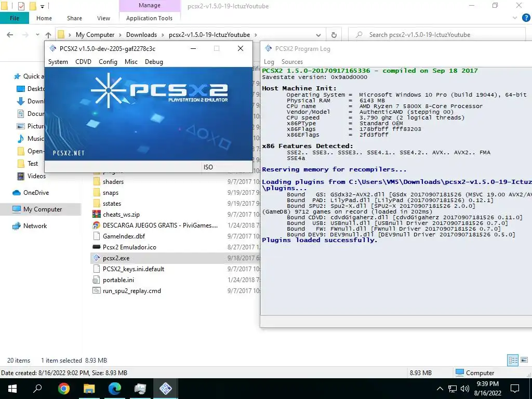Select the cheats_ws.zip archive icon
Screen dimensions: 532x399
(96, 215)
